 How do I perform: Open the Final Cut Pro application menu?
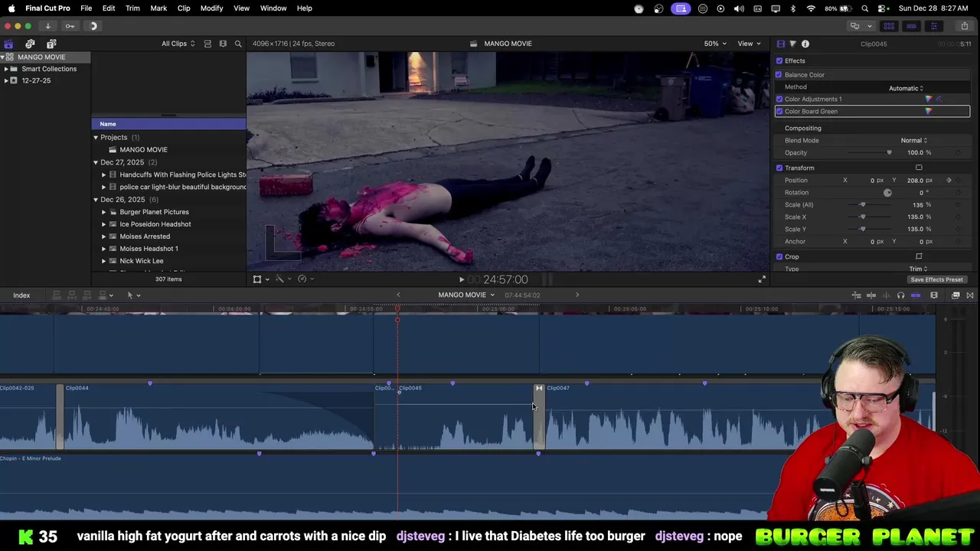pos(47,8)
